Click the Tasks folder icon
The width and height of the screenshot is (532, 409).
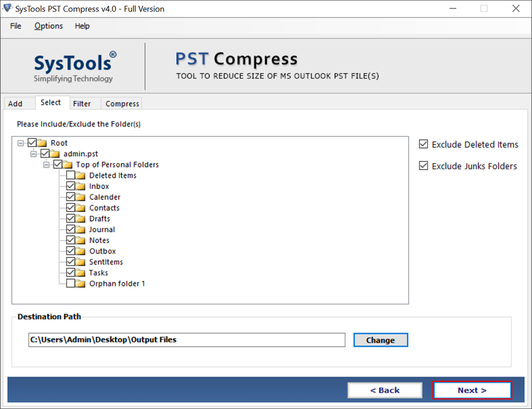[x=80, y=273]
